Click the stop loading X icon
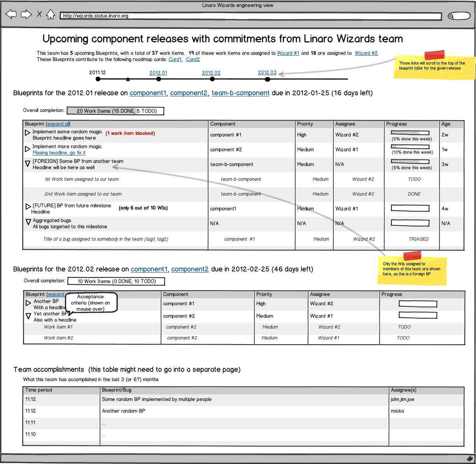Screen dimensions: 476x464 point(39,14)
